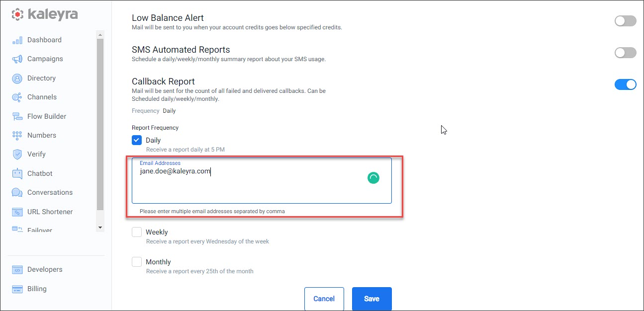Viewport: 644px width, 311px height.
Task: Check the Monthly report checkbox
Action: point(137,262)
